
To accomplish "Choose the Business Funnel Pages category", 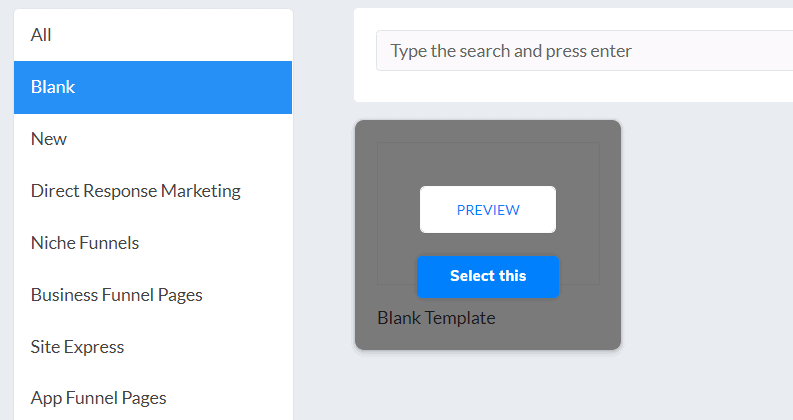I will [x=153, y=295].
